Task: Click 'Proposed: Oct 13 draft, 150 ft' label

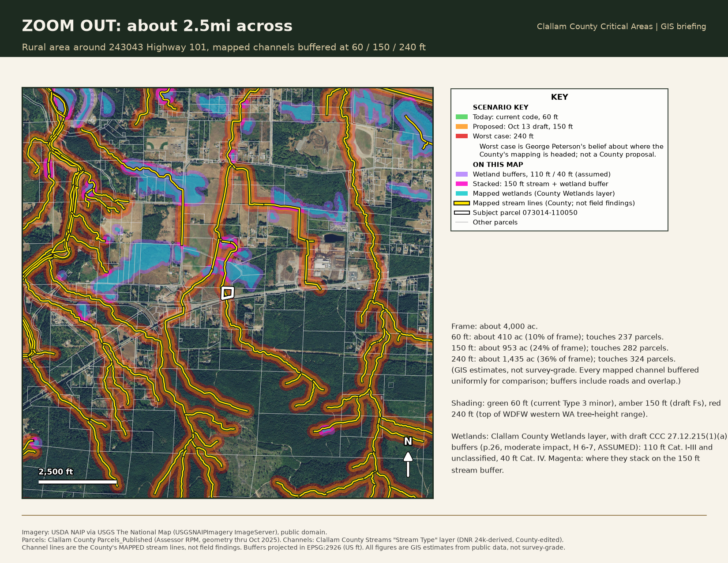Action: click(523, 127)
